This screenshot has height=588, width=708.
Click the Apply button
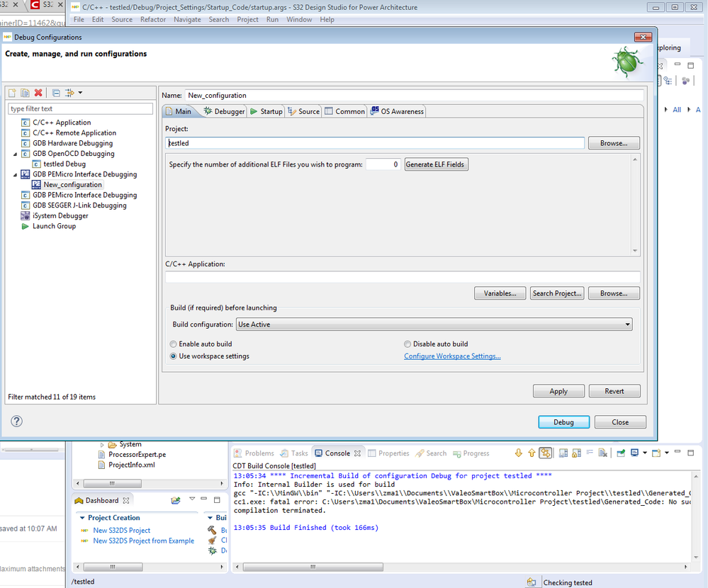point(558,391)
